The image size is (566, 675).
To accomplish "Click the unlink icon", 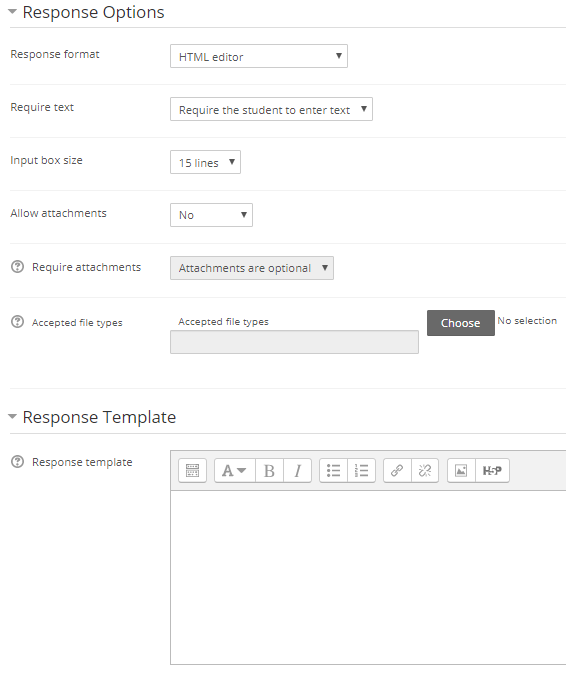I will pos(425,470).
